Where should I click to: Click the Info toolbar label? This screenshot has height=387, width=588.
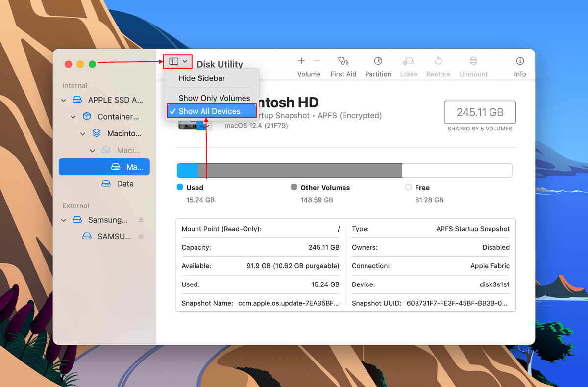520,74
